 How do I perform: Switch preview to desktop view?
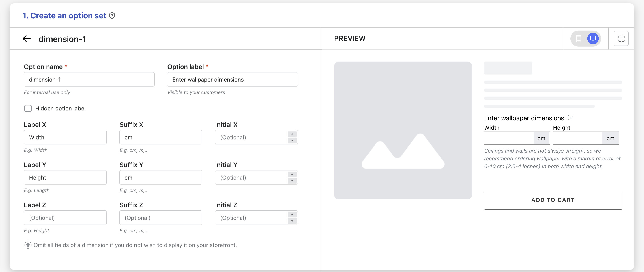tap(593, 38)
